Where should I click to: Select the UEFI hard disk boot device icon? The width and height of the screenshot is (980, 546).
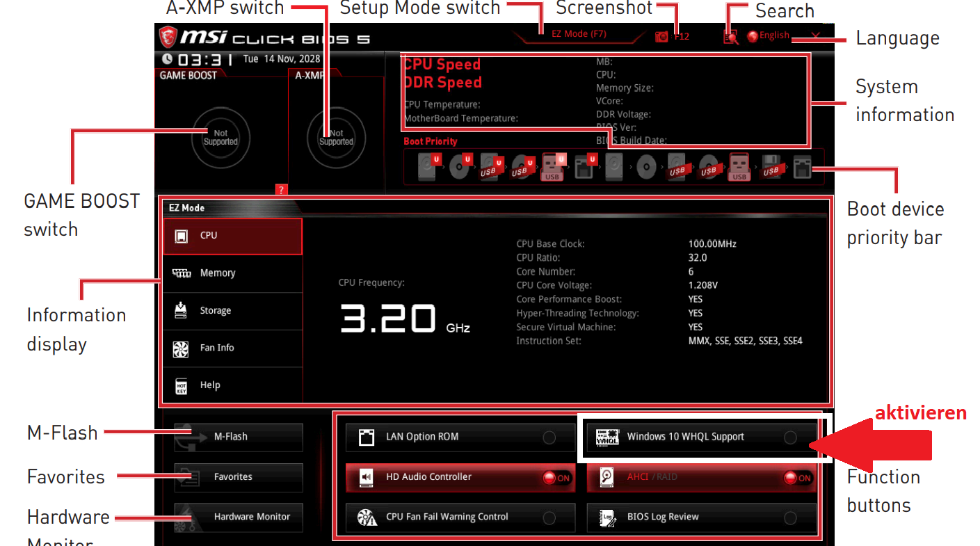(429, 167)
